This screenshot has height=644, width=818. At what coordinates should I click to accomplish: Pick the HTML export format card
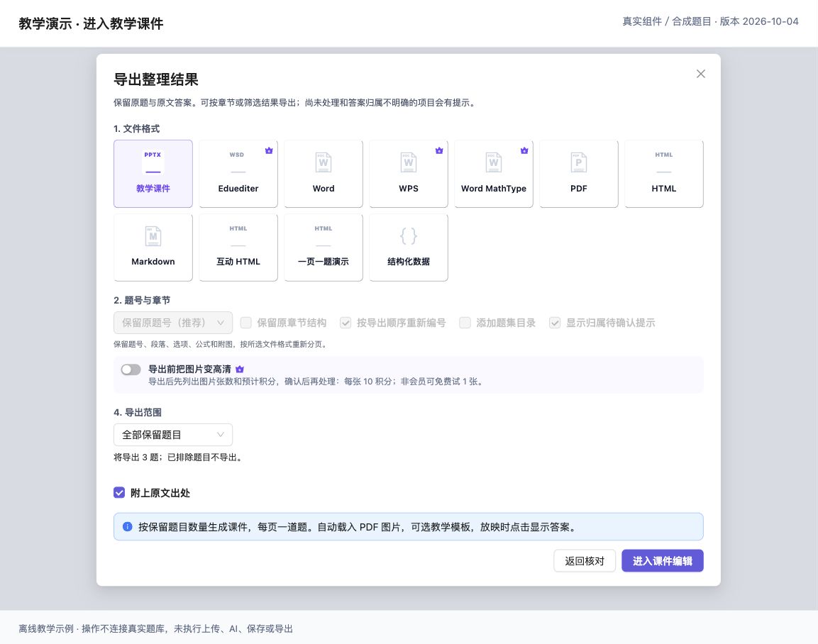[663, 174]
